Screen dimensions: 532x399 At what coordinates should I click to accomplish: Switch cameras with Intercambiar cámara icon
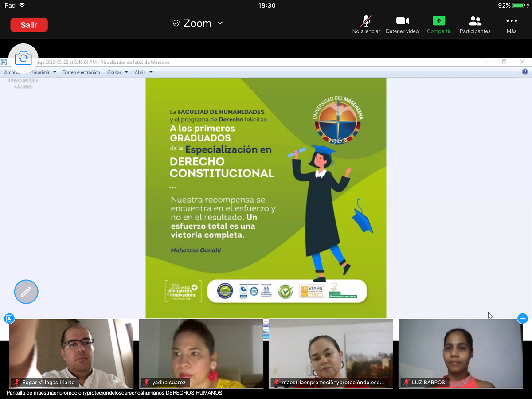23,58
